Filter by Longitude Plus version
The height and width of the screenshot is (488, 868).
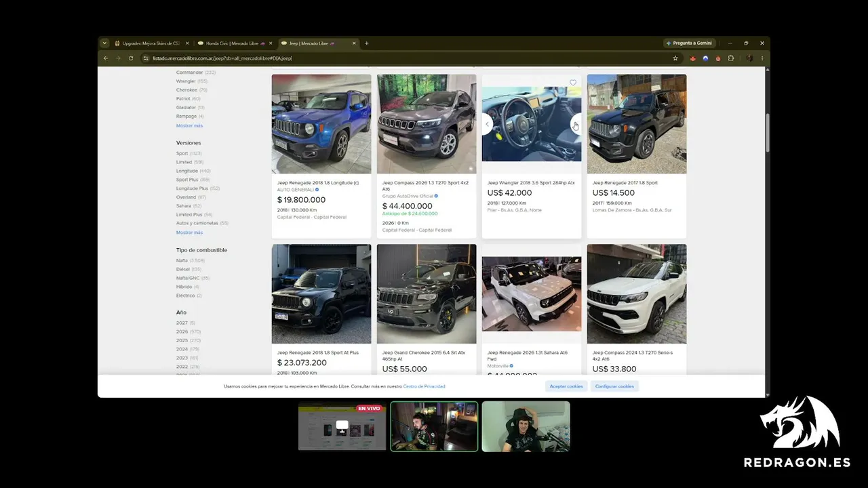coord(198,188)
